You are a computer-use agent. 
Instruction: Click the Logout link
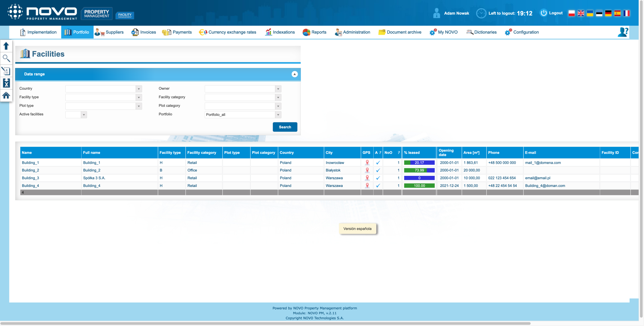click(555, 13)
